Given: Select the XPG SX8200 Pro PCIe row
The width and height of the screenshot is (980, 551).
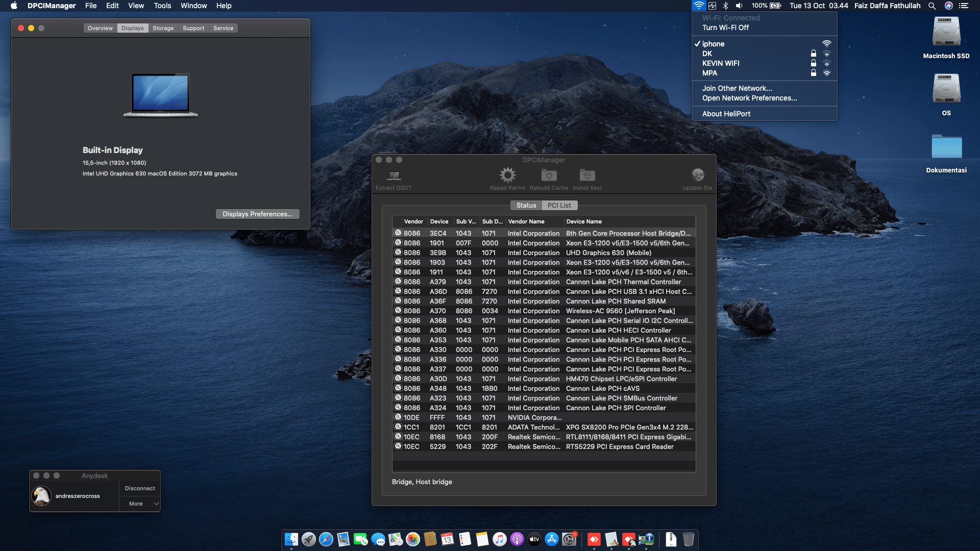Looking at the screenshot, I should point(544,427).
